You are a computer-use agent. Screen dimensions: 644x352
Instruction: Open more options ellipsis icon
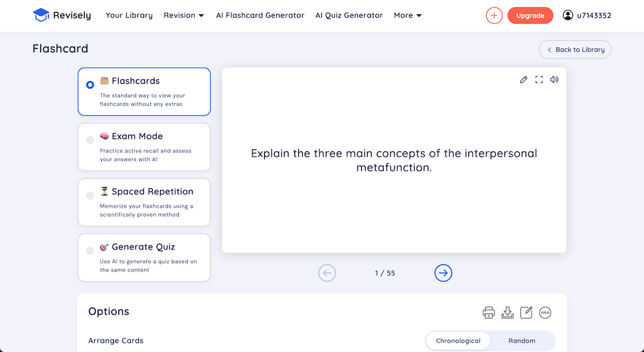click(545, 313)
